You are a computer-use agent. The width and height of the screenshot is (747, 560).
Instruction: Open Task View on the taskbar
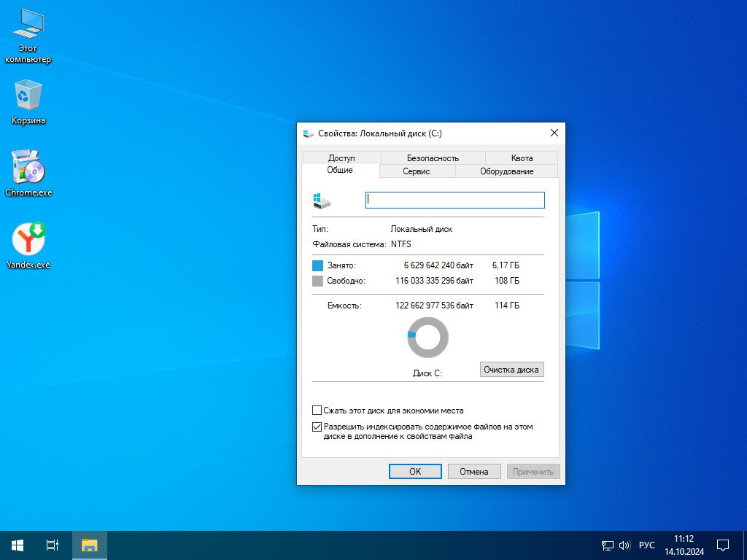coord(53,545)
